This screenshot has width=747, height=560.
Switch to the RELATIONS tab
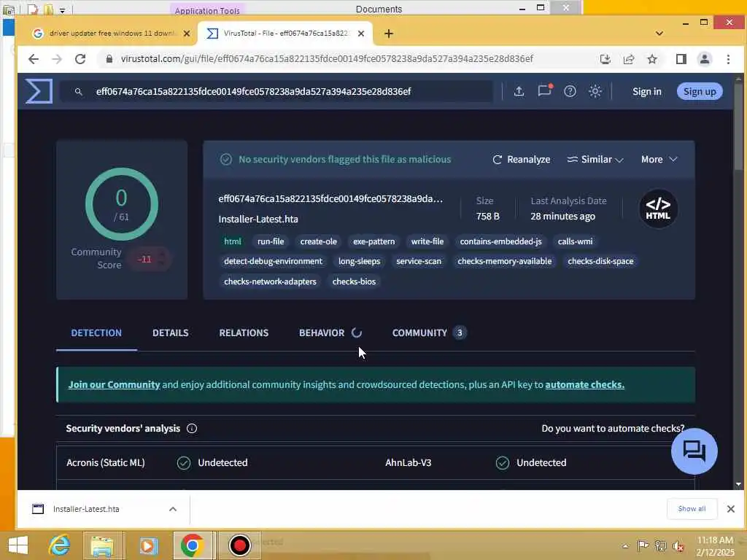pyautogui.click(x=244, y=332)
